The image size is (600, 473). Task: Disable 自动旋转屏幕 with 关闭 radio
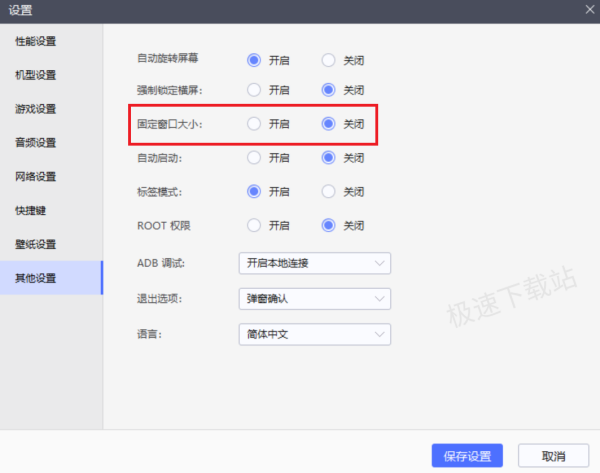(328, 60)
